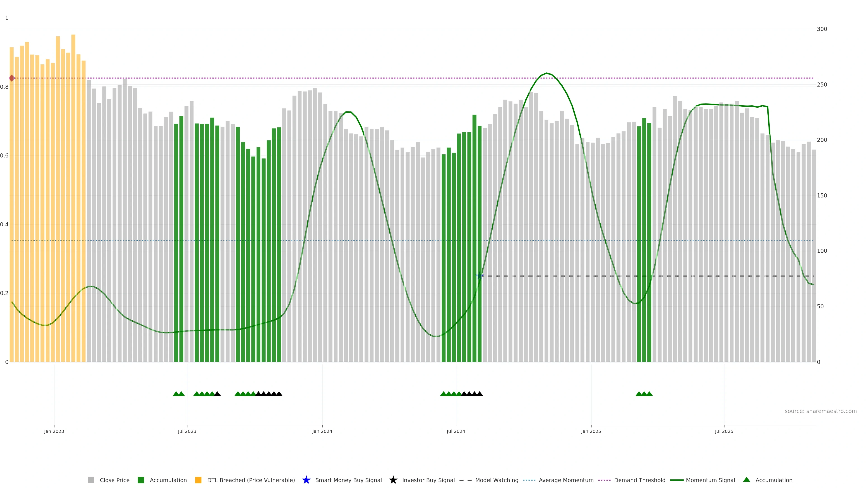The image size is (868, 488).
Task: Click the Jan 2025 axis label
Action: coord(591,432)
